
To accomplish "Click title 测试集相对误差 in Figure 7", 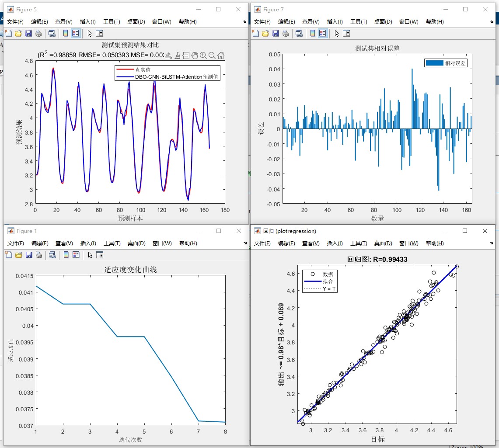I will [377, 49].
